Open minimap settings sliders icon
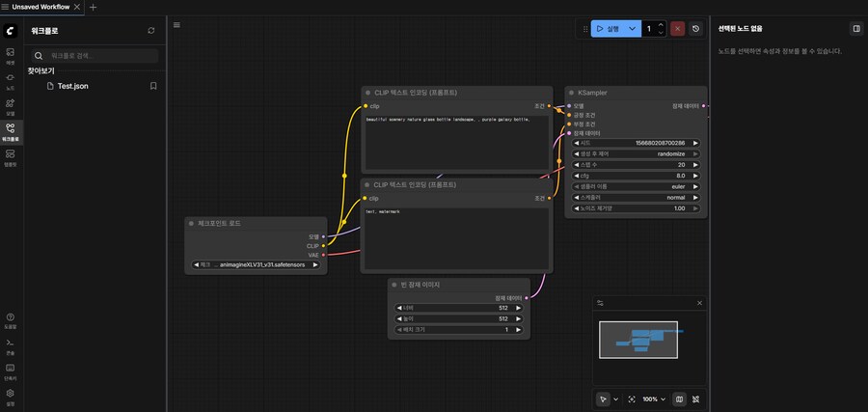The height and width of the screenshot is (412, 868). pos(600,303)
